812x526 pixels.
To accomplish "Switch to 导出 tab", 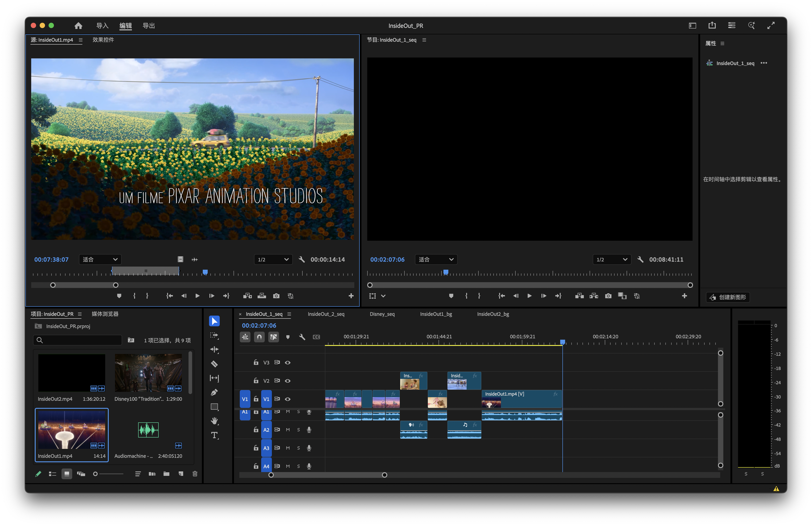I will (149, 26).
